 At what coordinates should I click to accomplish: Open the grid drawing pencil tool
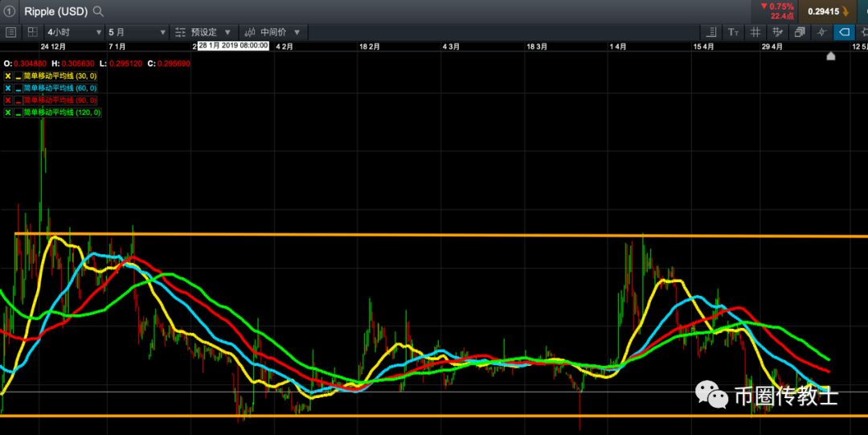(x=777, y=32)
